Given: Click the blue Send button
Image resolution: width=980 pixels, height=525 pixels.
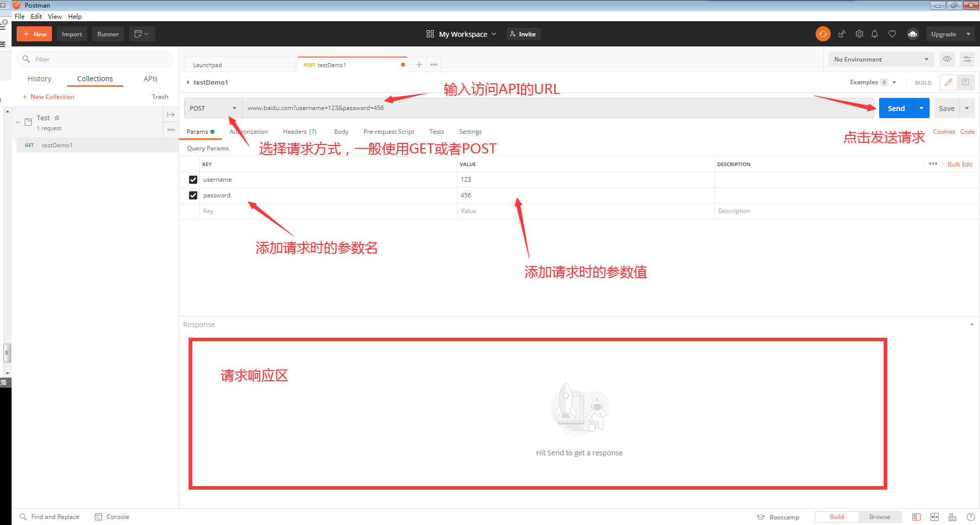Looking at the screenshot, I should 896,108.
